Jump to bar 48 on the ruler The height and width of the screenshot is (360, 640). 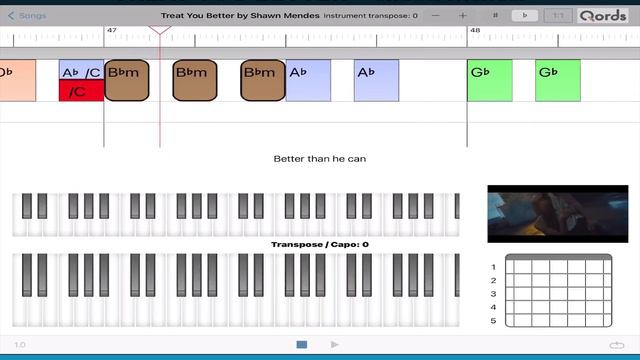pos(475,30)
